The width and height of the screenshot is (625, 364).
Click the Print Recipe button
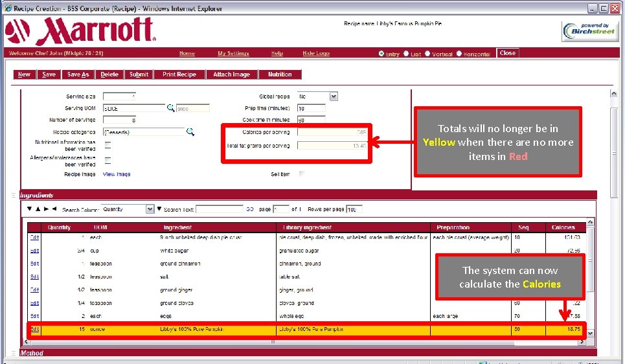click(179, 74)
